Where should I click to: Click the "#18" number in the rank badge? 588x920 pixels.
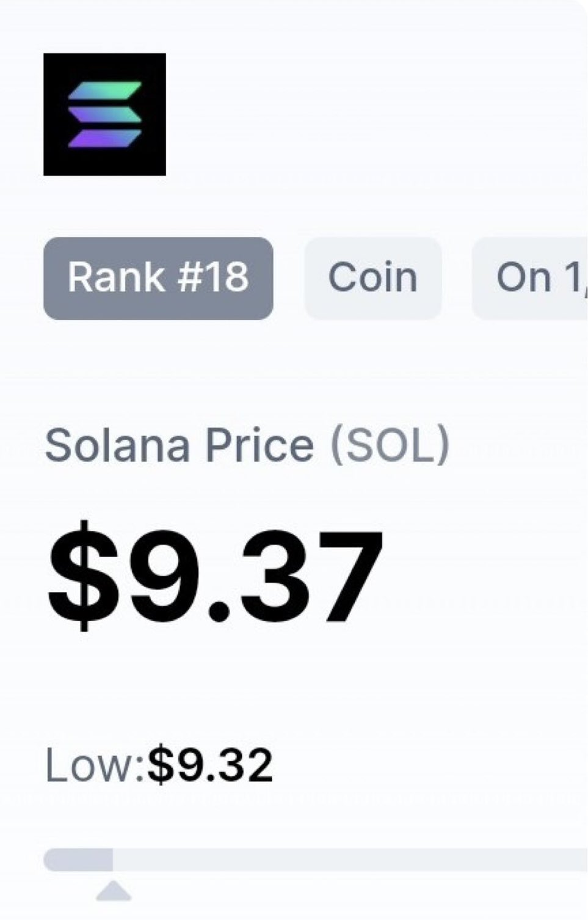pos(214,278)
